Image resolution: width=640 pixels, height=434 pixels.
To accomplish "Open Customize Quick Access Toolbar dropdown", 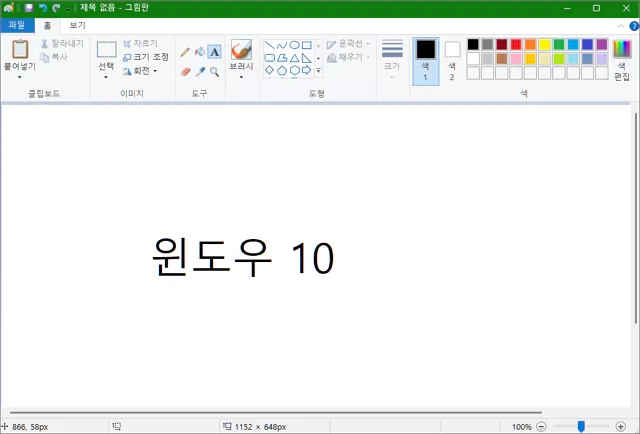I will click(68, 8).
